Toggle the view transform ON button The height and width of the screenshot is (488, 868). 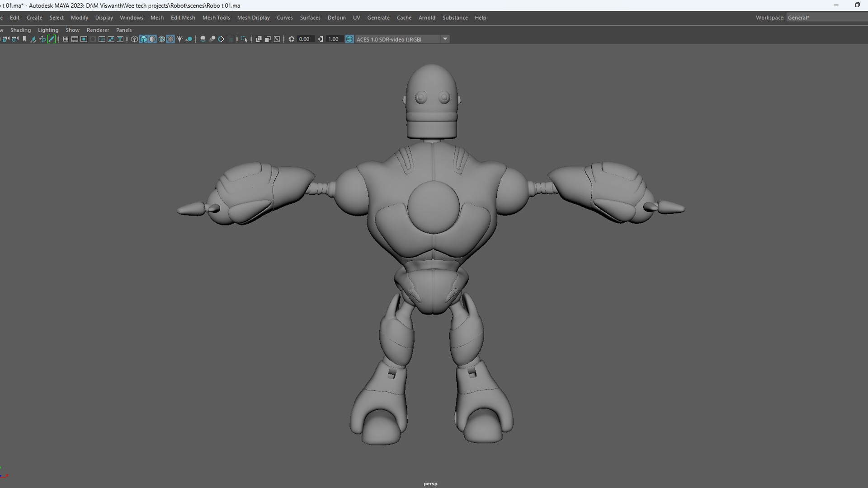tap(349, 39)
